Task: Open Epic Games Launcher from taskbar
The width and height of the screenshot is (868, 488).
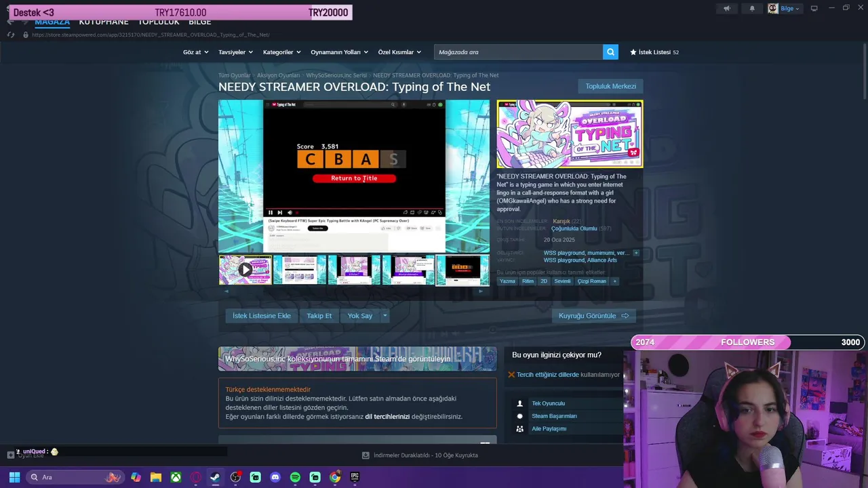Action: tap(355, 477)
